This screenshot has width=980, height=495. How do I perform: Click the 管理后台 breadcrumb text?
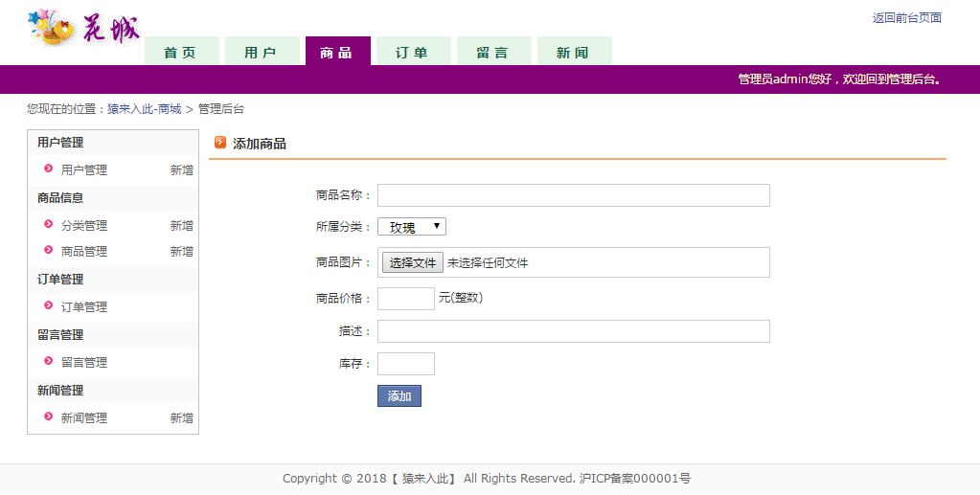coord(221,109)
